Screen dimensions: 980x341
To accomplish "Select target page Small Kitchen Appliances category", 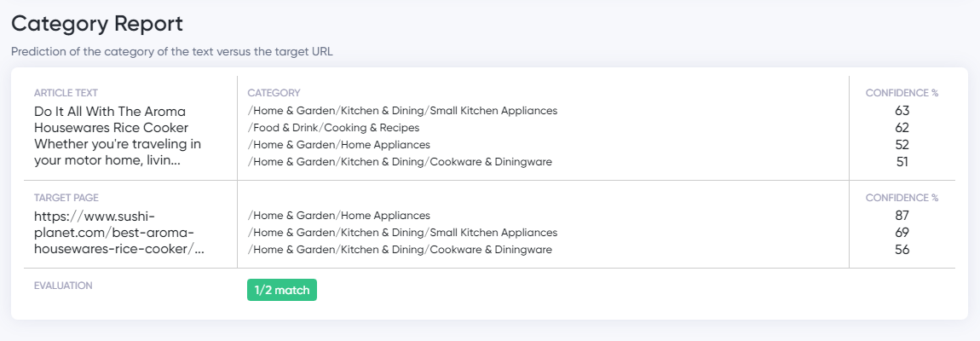I will click(x=402, y=233).
